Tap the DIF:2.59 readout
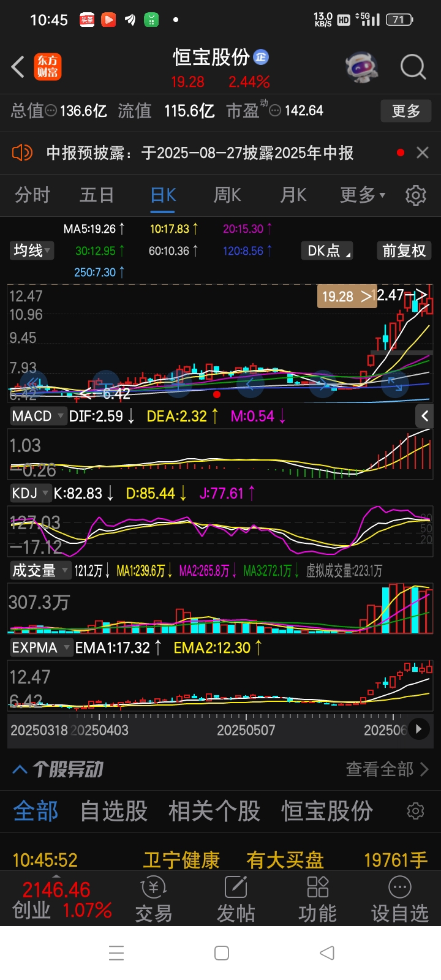 point(102,417)
